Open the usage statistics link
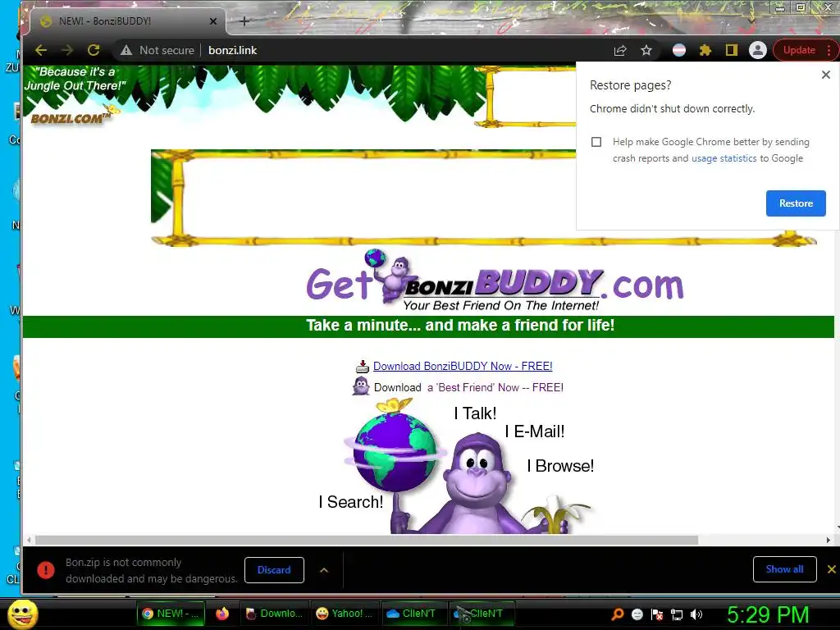 click(724, 158)
